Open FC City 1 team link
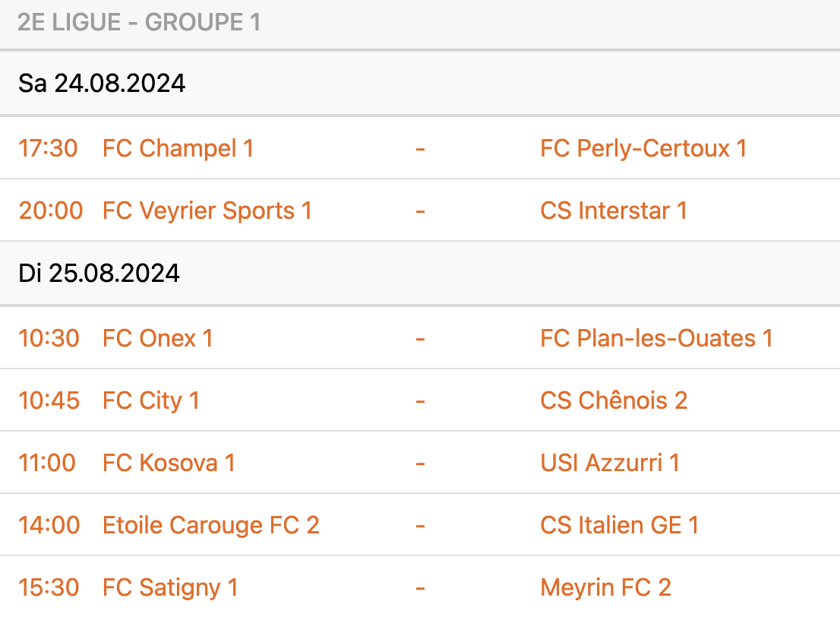The height and width of the screenshot is (617, 840). (150, 400)
